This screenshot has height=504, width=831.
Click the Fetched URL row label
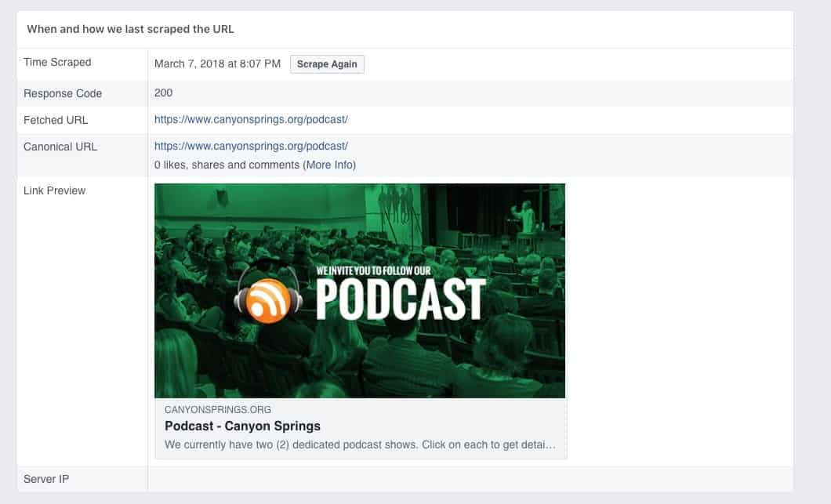[56, 120]
